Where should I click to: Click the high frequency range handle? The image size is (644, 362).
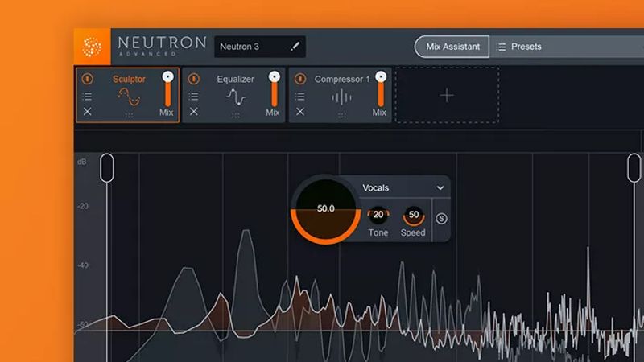[634, 168]
